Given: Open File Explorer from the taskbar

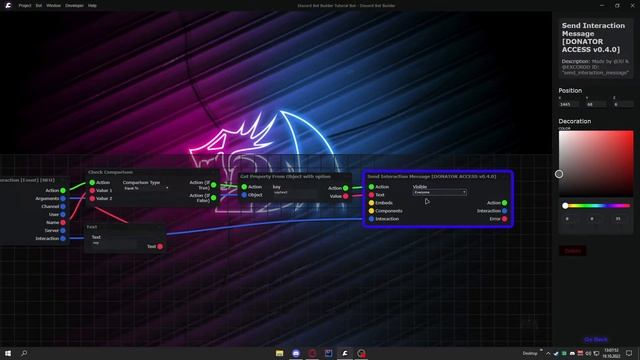Looking at the screenshot, I should (280, 353).
